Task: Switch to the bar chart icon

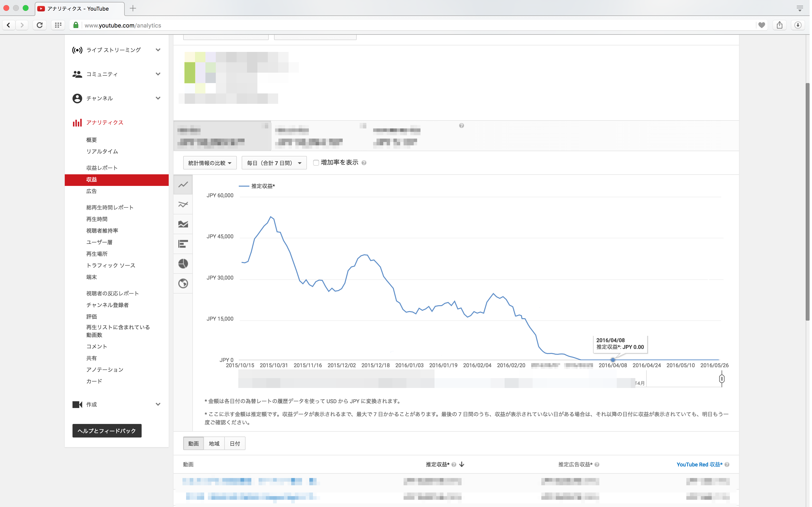Action: click(x=183, y=244)
